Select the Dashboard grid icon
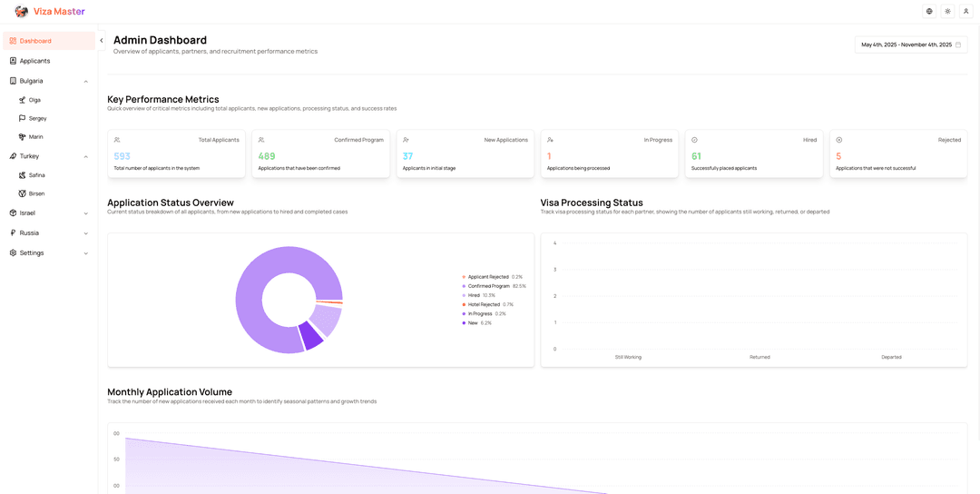 [x=13, y=41]
